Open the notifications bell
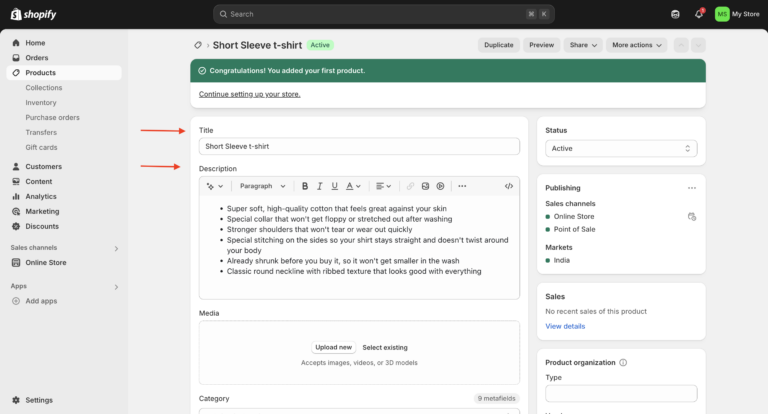Viewport: 768px width, 414px height. 699,14
